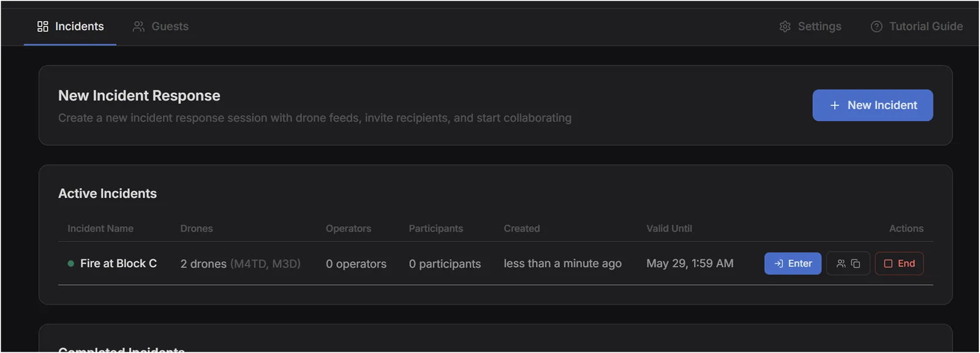This screenshot has width=980, height=353.
Task: Select the Incidents tab
Action: [x=70, y=26]
